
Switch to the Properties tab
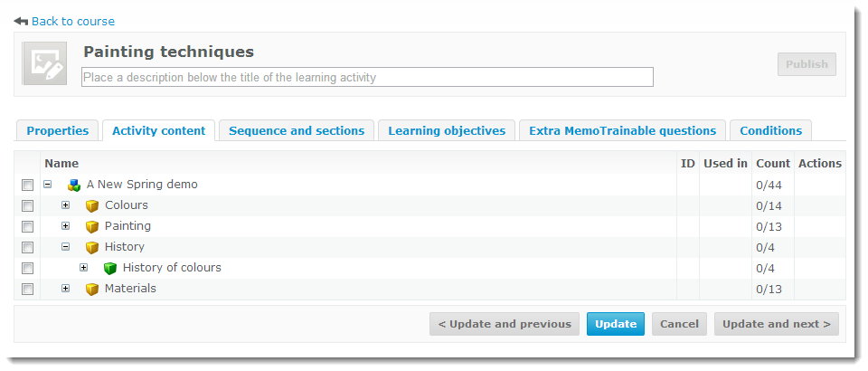tap(57, 131)
